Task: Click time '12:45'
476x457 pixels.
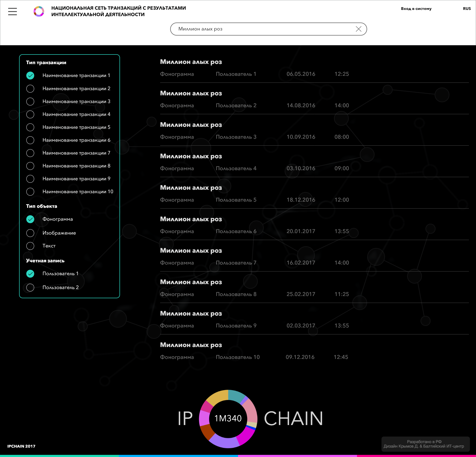Action: (341, 357)
